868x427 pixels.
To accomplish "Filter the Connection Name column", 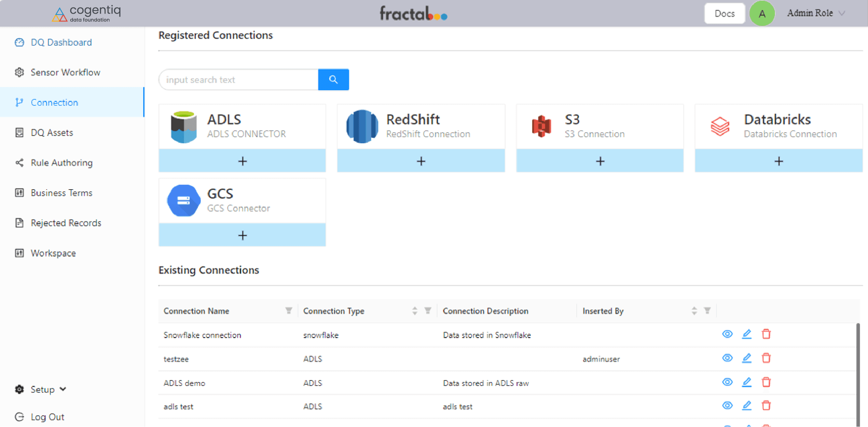I will pyautogui.click(x=289, y=311).
